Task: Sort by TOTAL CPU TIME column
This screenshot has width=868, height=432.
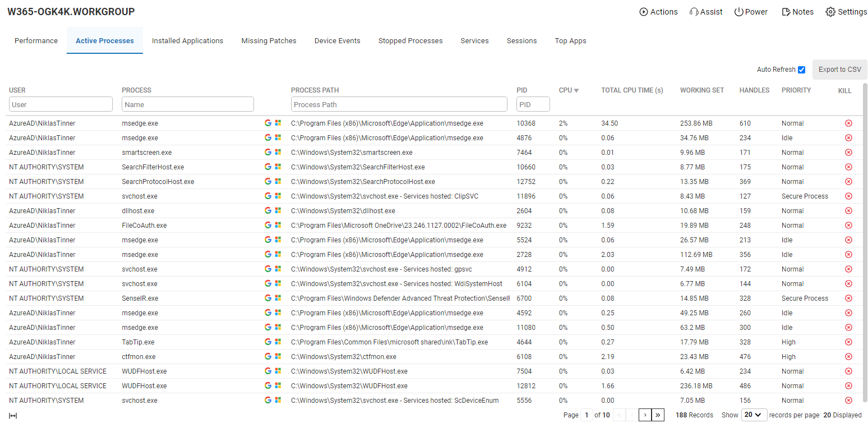Action: click(x=632, y=90)
